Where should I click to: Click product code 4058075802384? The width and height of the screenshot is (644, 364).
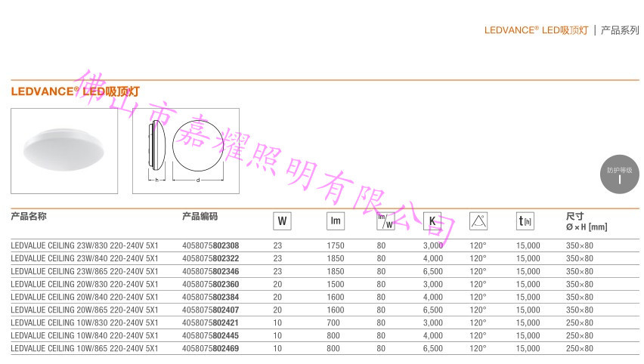pyautogui.click(x=211, y=297)
